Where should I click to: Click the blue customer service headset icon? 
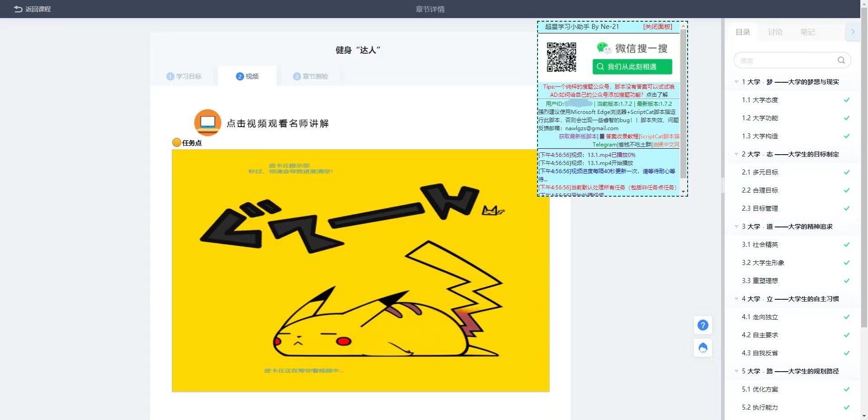point(703,348)
